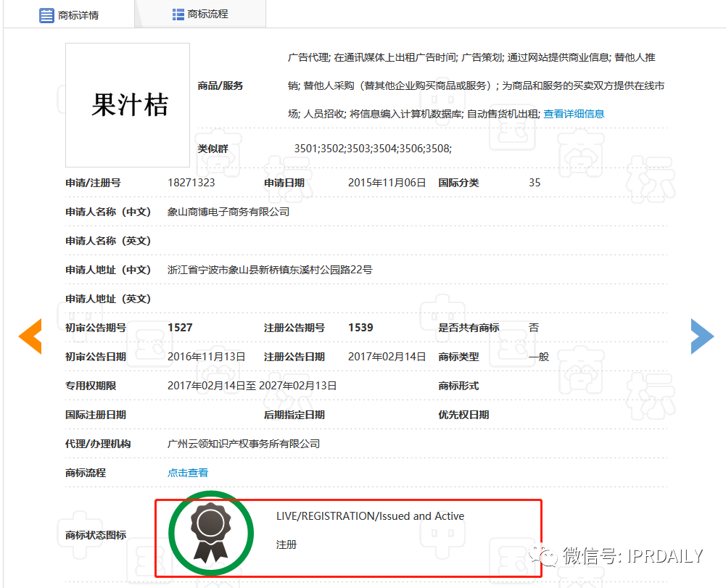Click the 果汁桔 trademark image
Viewport: 726px width, 588px height.
point(128,105)
